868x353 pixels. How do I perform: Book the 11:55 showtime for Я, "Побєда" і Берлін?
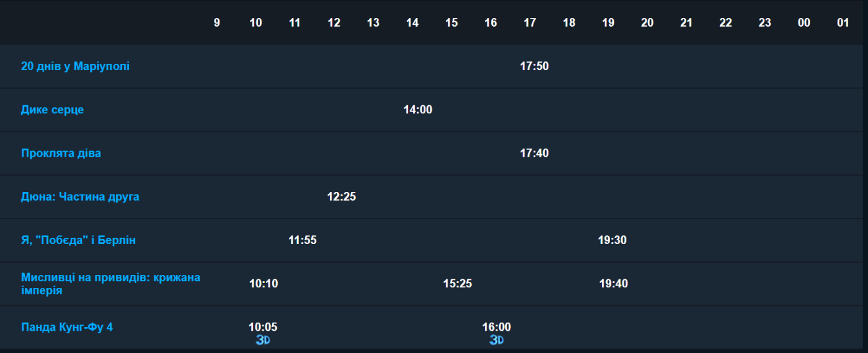303,240
